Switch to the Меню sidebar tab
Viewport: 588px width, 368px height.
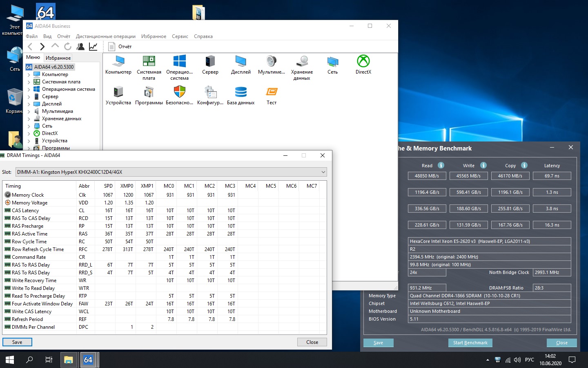coord(33,57)
